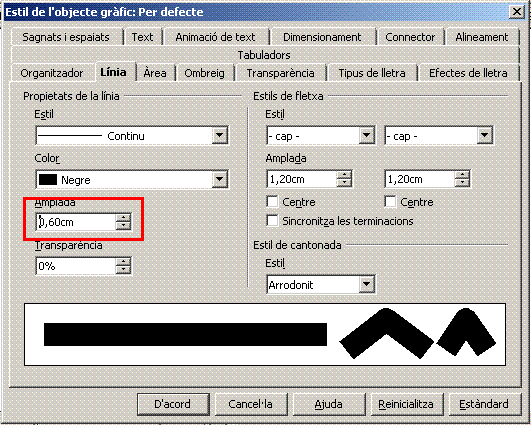Open help with the Ajuda button
This screenshot has width=531, height=425.
click(329, 404)
